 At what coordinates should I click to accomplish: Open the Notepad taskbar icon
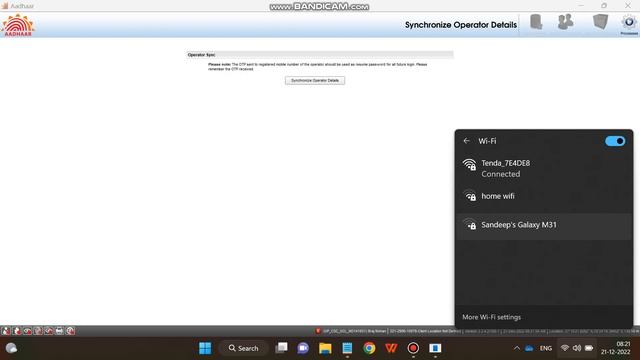(347, 348)
